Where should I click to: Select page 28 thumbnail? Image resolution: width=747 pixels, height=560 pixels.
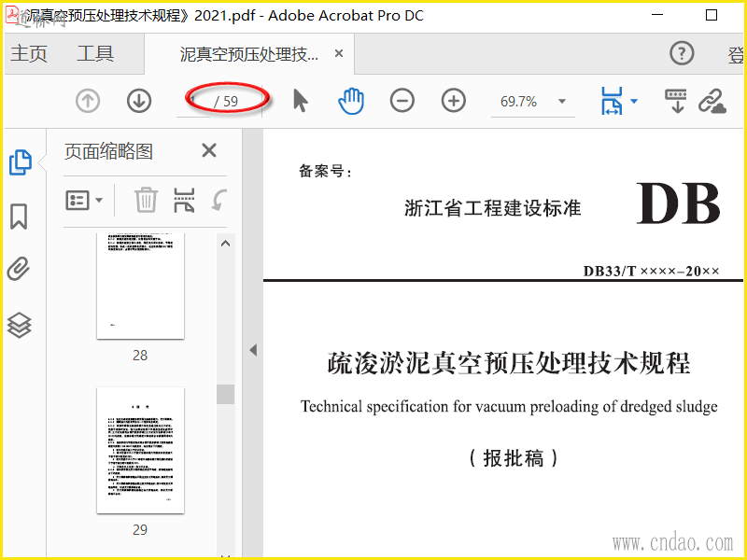pyautogui.click(x=141, y=286)
